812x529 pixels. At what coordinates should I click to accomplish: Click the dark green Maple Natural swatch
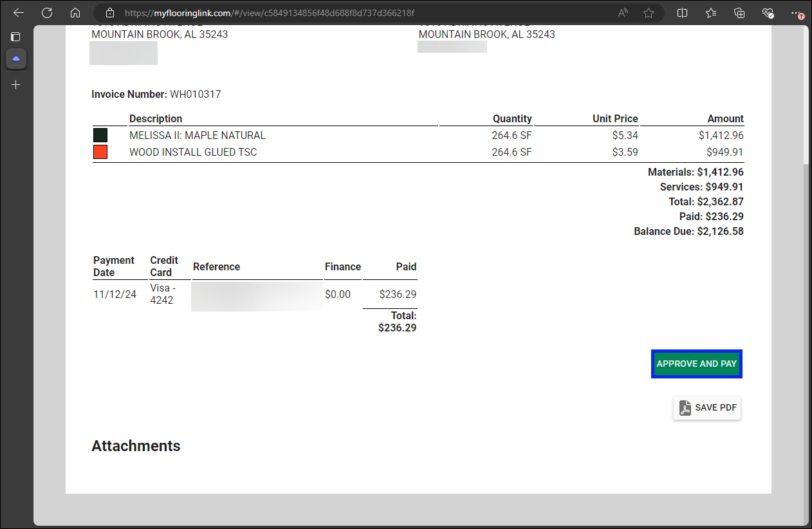click(x=100, y=135)
